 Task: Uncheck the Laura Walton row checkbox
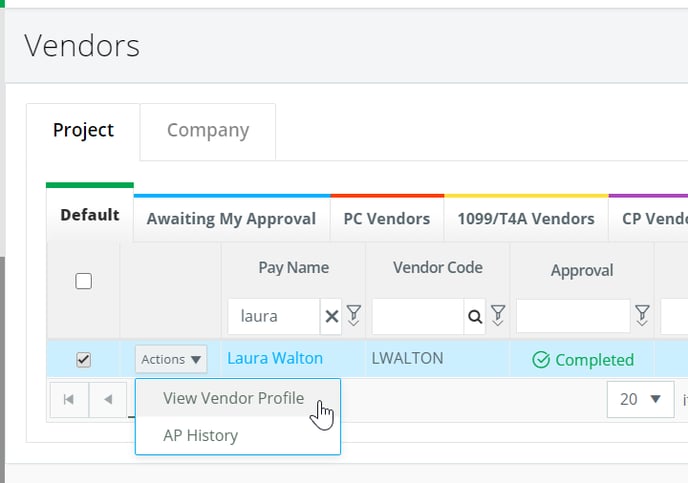tap(83, 360)
